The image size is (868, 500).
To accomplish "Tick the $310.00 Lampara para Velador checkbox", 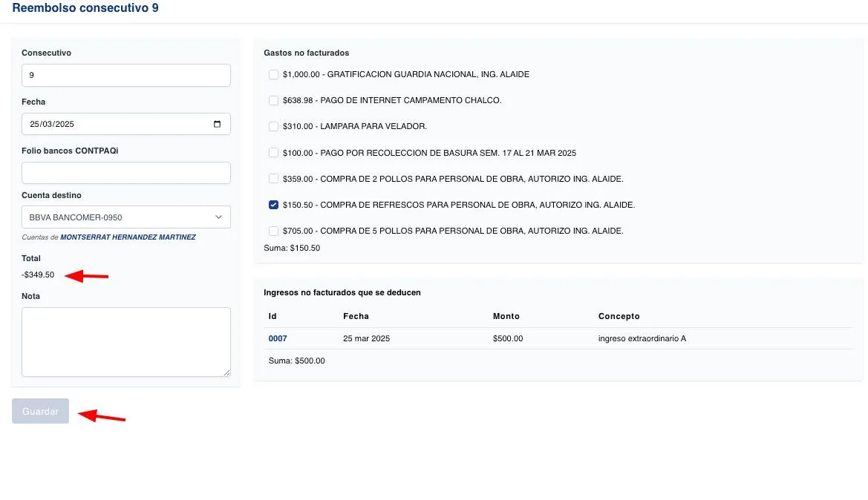I will 274,127.
